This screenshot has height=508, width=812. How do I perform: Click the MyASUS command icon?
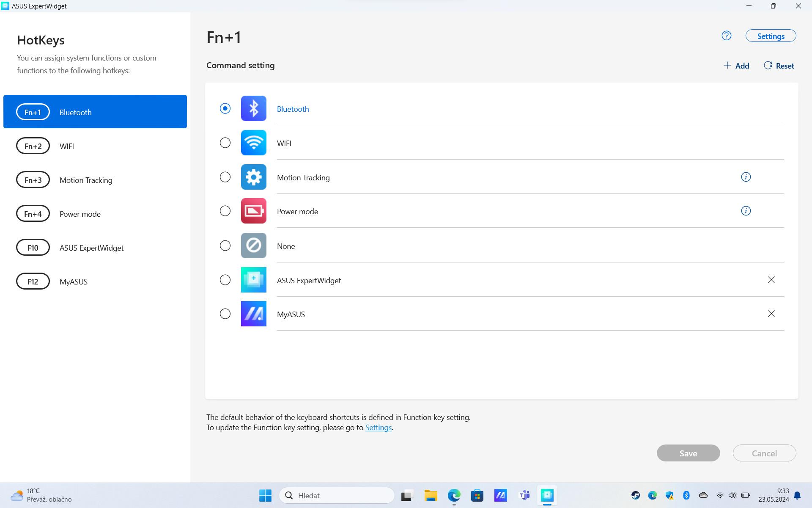click(254, 314)
